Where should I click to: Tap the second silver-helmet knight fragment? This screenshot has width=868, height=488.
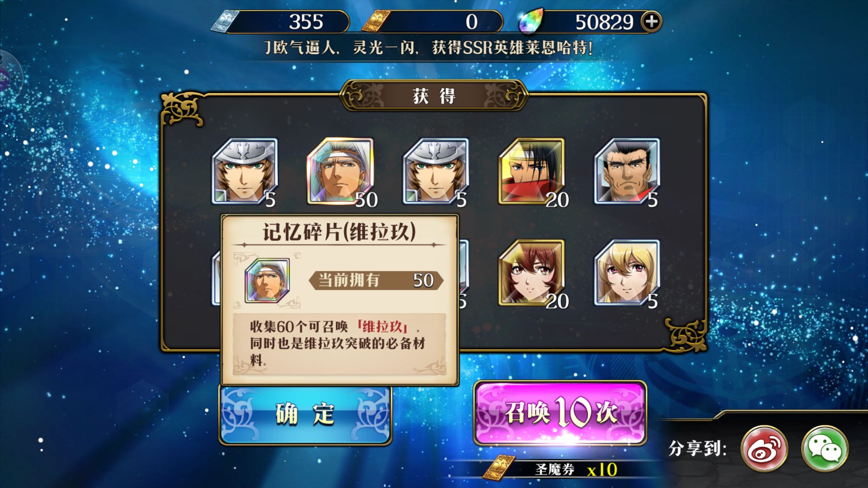pyautogui.click(x=436, y=171)
